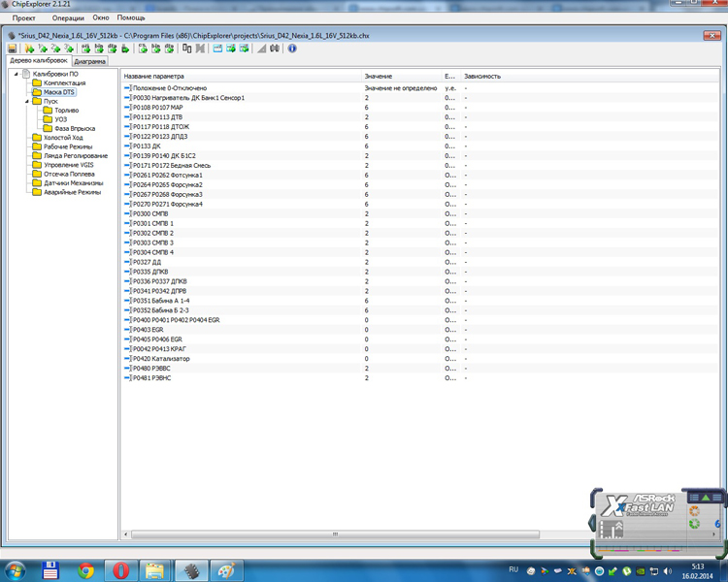
Task: Collapse the Пуск folder node
Action: (27, 101)
